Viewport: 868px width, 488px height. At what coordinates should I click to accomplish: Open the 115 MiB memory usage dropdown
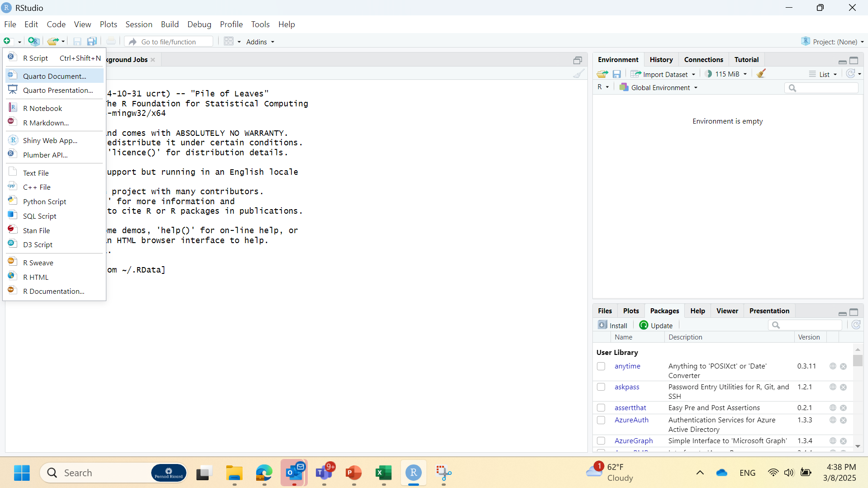726,74
